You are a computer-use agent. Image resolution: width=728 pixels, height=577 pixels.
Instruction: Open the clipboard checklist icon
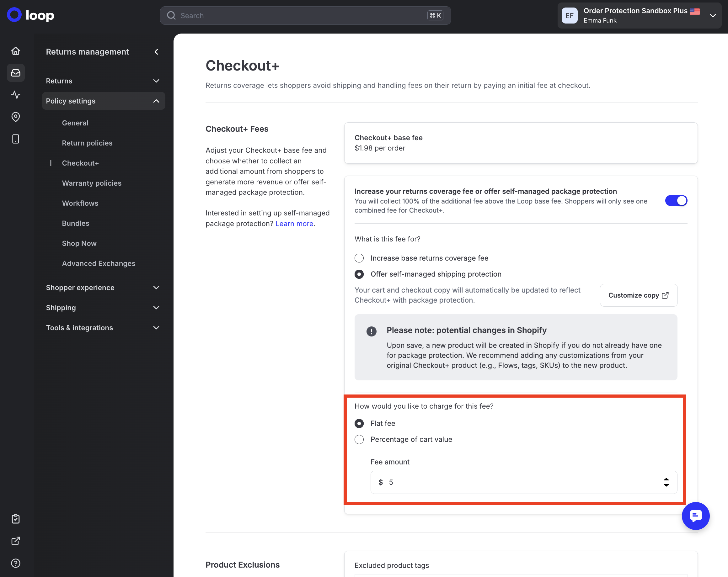point(15,519)
